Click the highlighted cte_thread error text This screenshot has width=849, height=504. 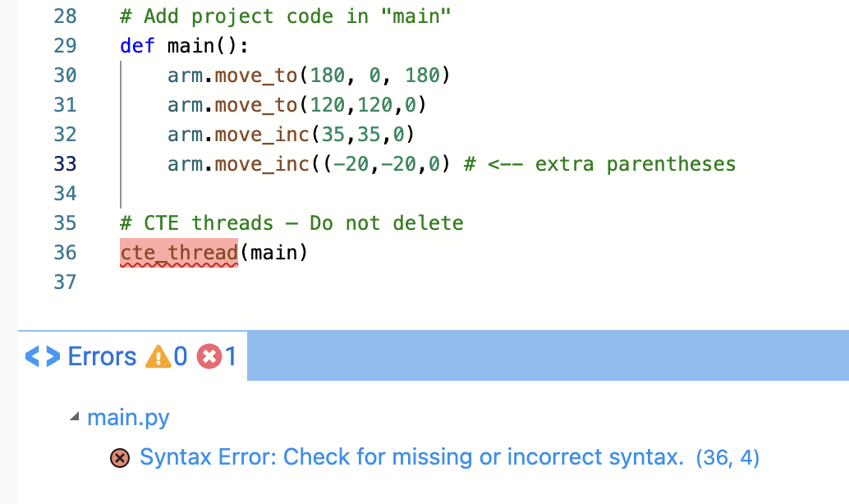click(x=179, y=252)
